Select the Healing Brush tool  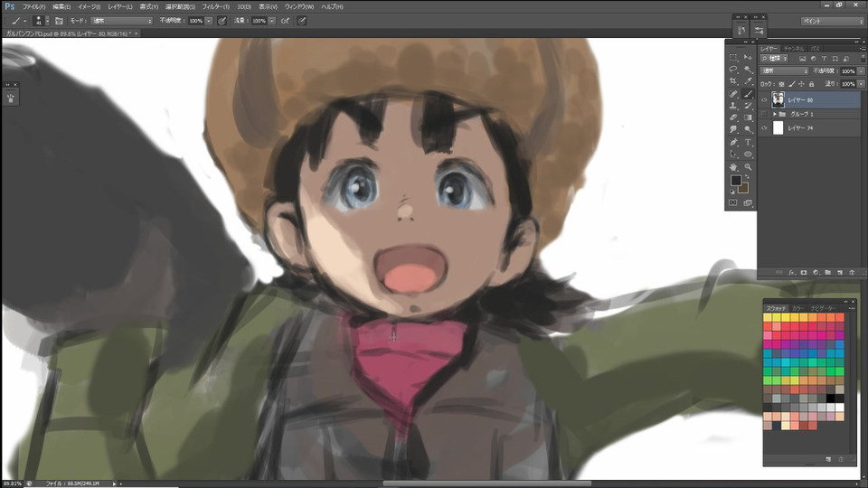pyautogui.click(x=733, y=94)
